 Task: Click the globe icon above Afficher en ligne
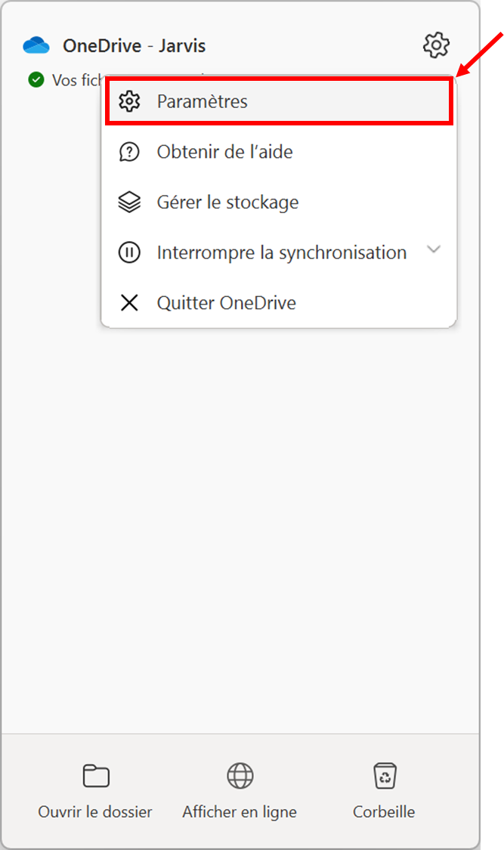tap(240, 775)
